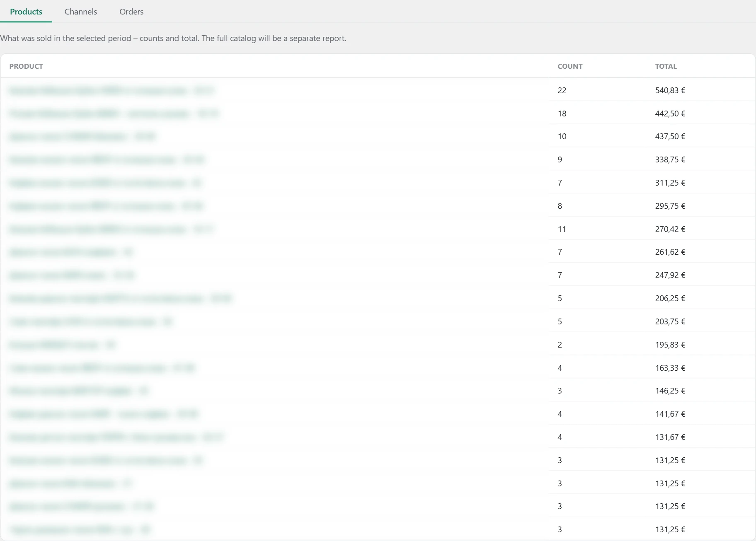Screen dimensions: 756x541
Task: Click the 295,75 € total value
Action: click(x=670, y=206)
